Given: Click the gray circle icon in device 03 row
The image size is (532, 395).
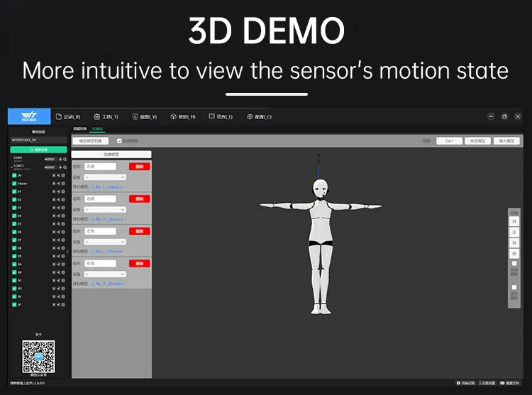Looking at the screenshot, I should click(x=63, y=208).
